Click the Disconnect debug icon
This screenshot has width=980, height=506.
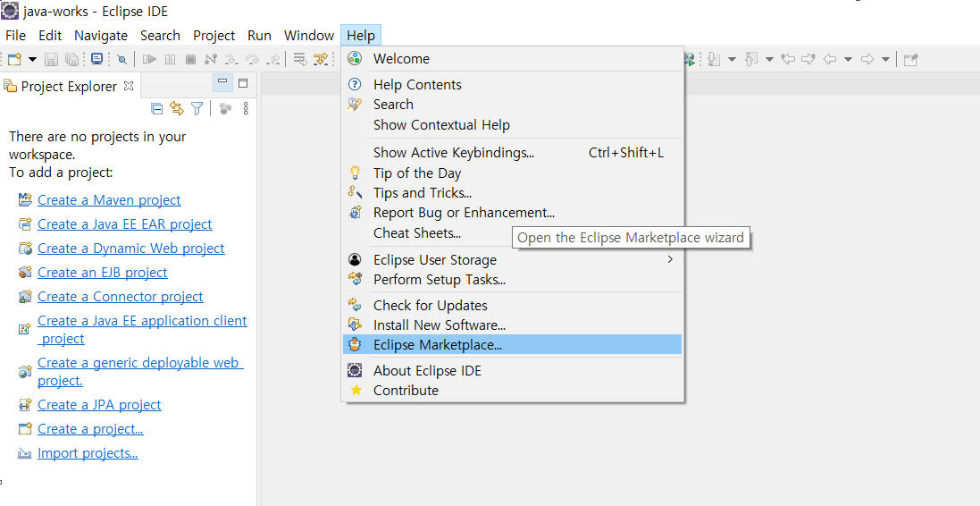coord(211,59)
